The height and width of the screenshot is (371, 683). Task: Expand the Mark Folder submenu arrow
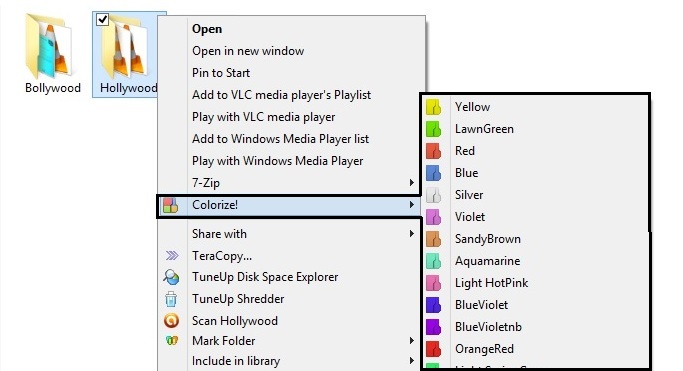tap(411, 341)
